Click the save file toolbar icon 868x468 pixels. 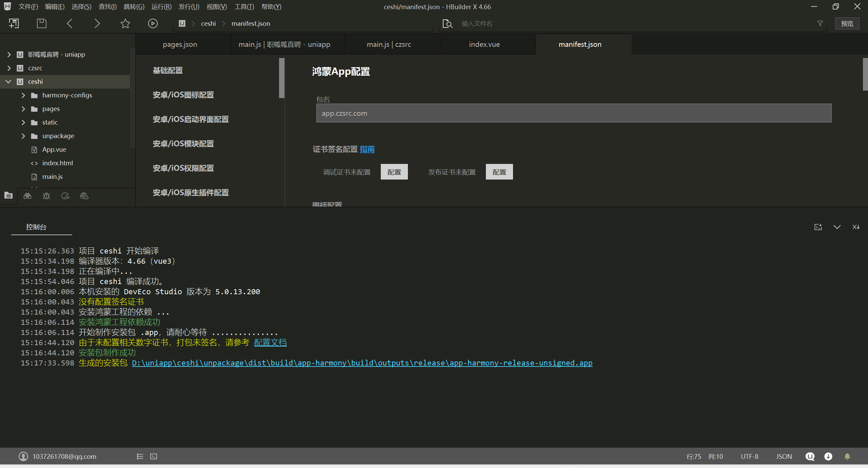pyautogui.click(x=41, y=23)
